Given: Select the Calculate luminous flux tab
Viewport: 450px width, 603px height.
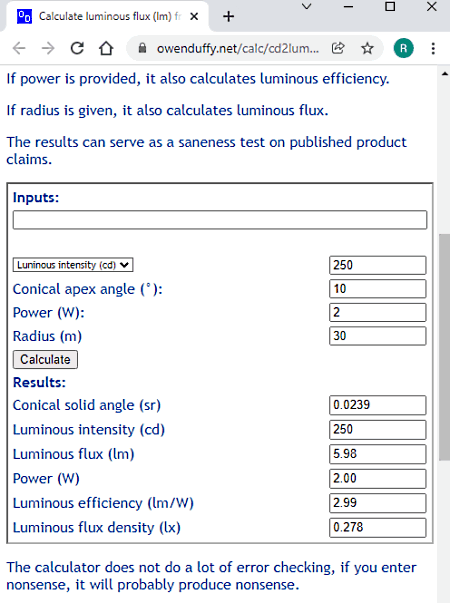Looking at the screenshot, I should [104, 17].
